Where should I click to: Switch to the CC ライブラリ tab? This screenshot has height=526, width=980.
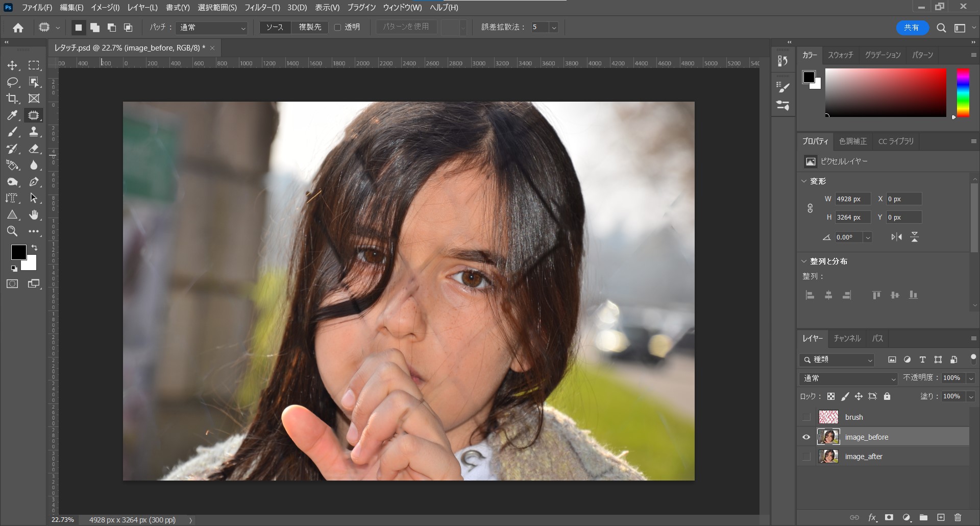[x=896, y=141]
